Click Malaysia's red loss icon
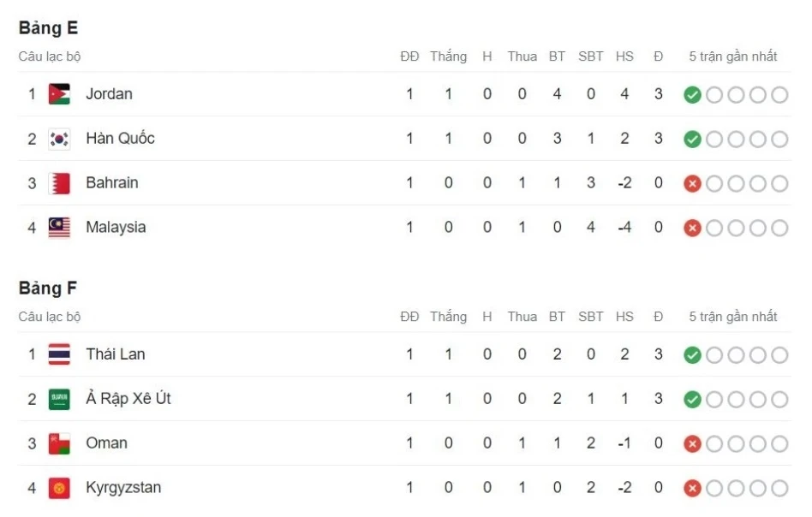Screen dimensions: 812x517 [692, 229]
